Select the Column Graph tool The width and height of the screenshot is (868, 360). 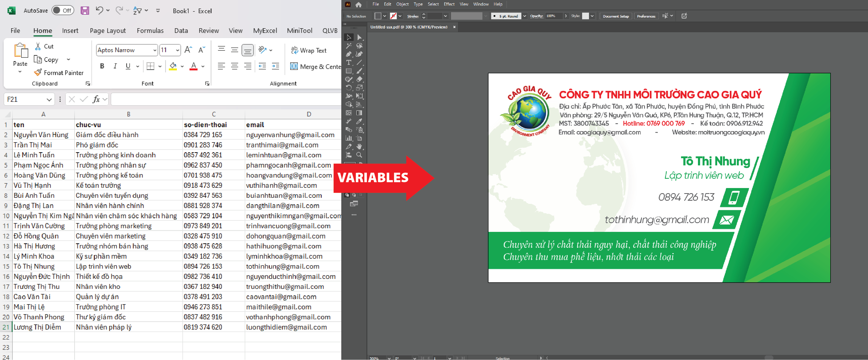(349, 138)
